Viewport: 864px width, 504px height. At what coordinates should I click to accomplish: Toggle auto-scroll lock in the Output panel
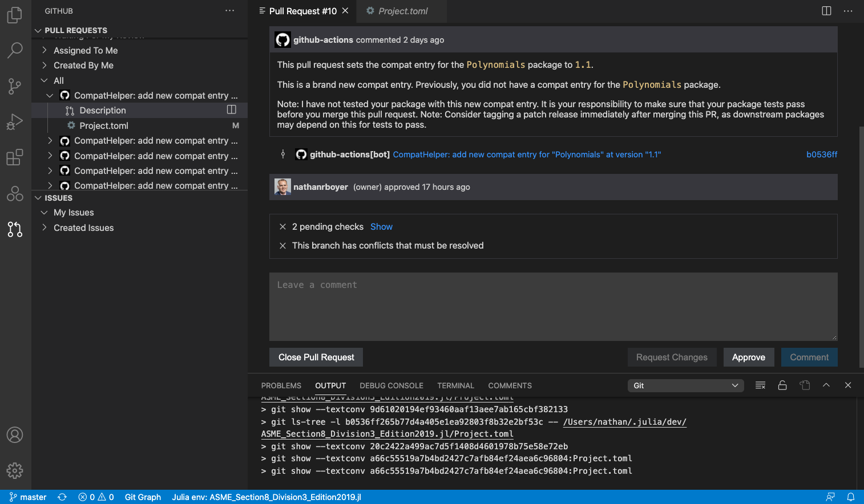(x=782, y=385)
